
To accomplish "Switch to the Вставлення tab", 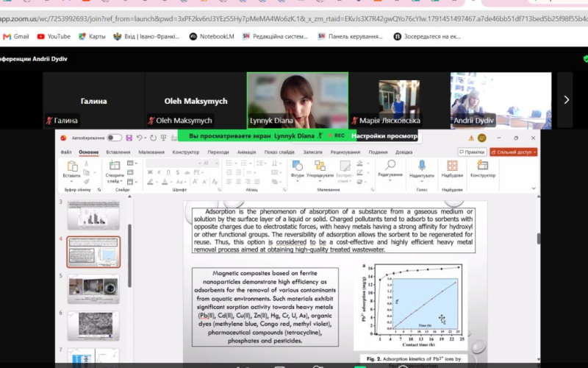I will click(118, 152).
